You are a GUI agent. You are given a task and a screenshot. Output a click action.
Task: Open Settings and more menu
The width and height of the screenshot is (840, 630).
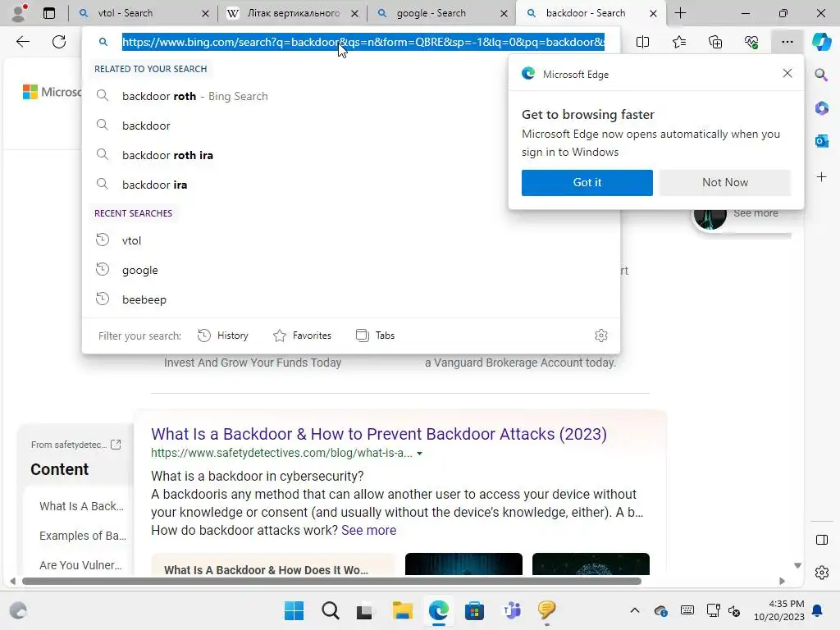tap(787, 42)
